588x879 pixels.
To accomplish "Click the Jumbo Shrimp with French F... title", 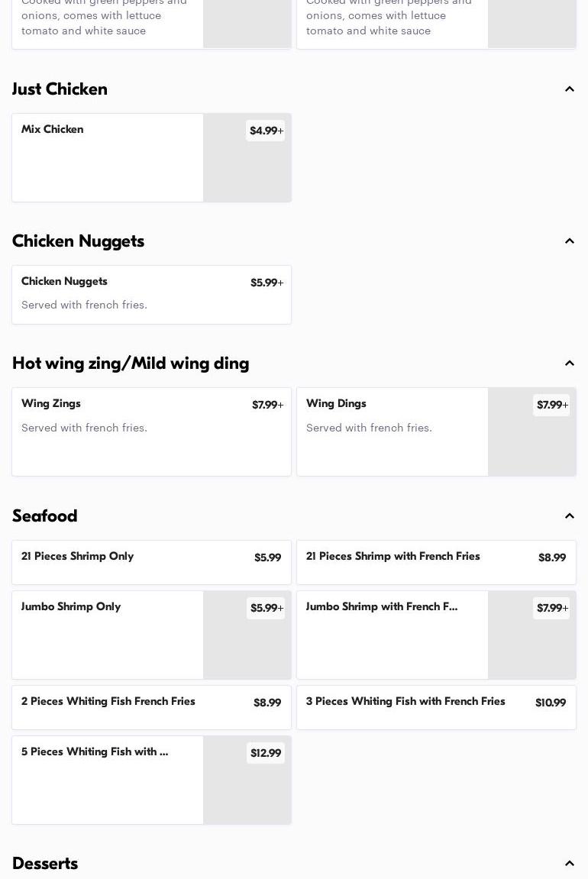I will (x=382, y=607).
